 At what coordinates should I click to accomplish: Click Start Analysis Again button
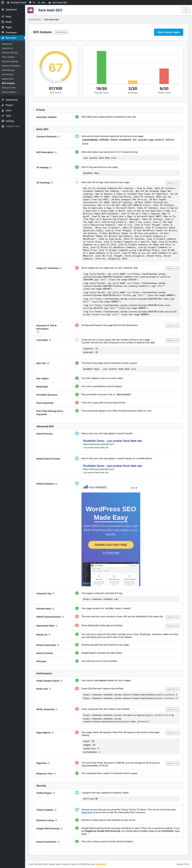[169, 32]
